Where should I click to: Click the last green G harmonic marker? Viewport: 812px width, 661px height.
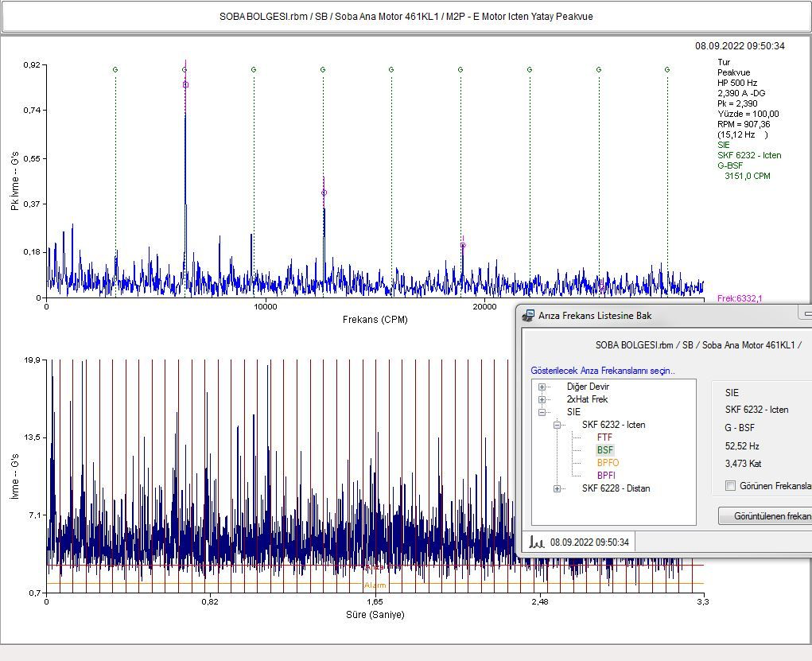(667, 69)
